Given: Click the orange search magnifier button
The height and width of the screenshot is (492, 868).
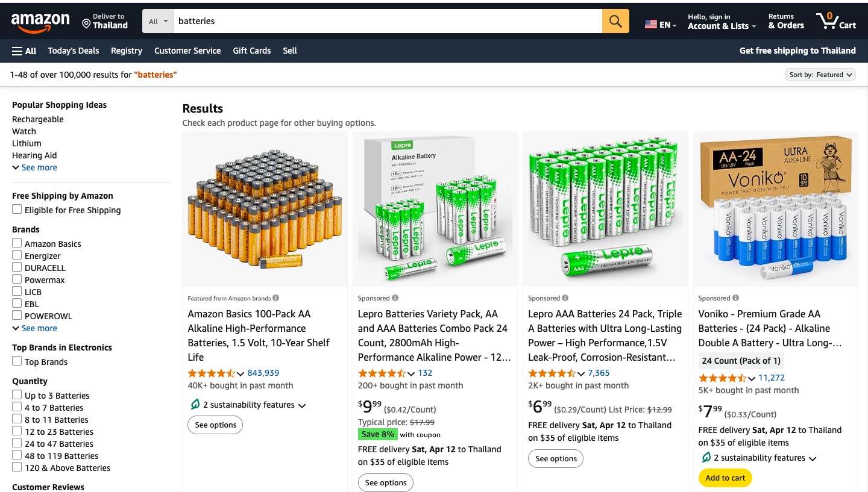Looking at the screenshot, I should pyautogui.click(x=615, y=21).
